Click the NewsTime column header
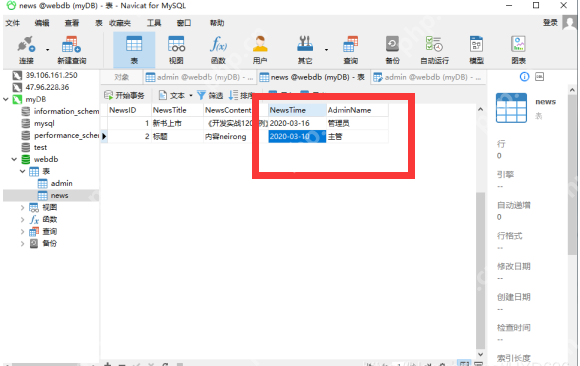The width and height of the screenshot is (580, 366). point(297,110)
